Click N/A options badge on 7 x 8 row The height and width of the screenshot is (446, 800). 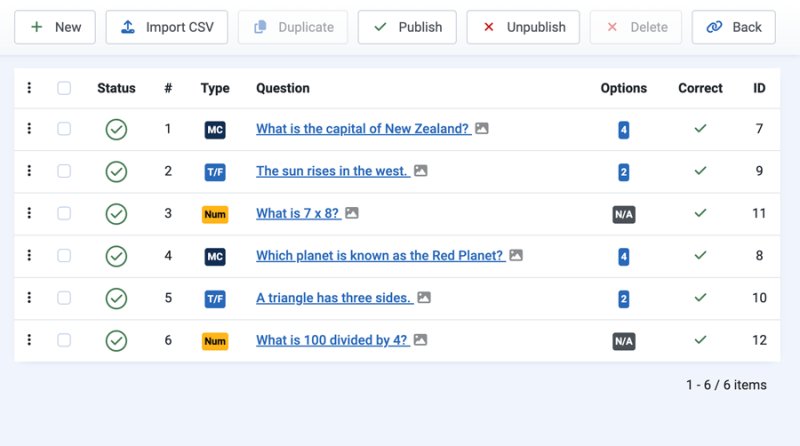click(x=623, y=214)
